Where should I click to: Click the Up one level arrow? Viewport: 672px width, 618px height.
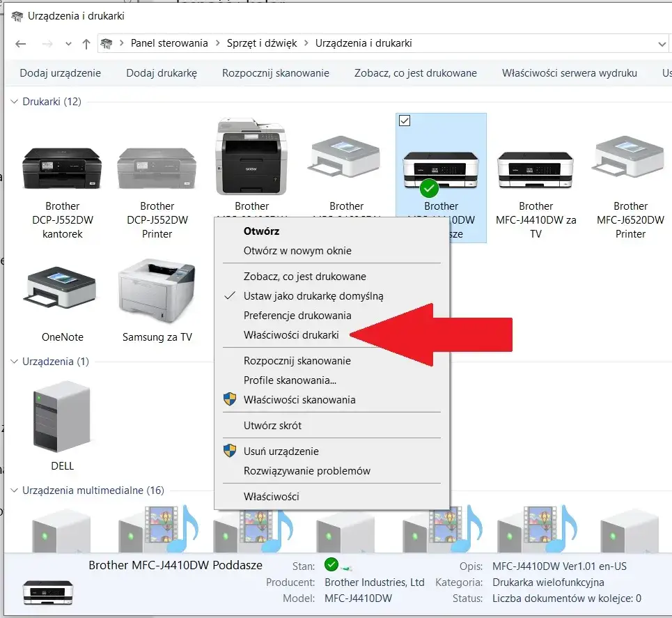pyautogui.click(x=86, y=43)
